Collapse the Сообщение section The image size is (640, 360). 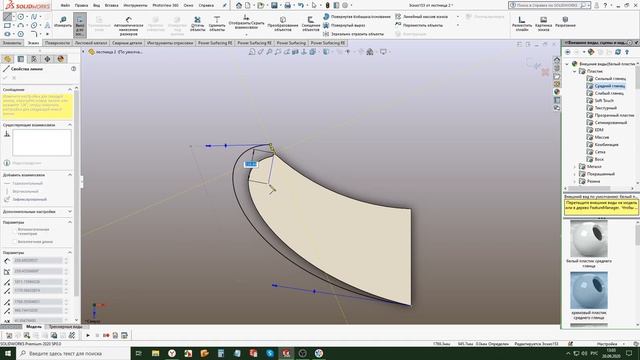pos(70,89)
